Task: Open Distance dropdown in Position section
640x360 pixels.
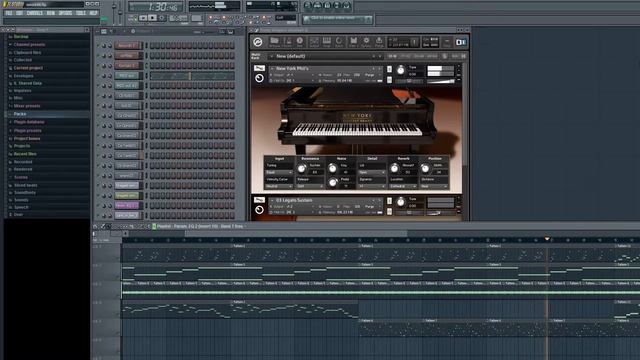Action: coord(434,187)
